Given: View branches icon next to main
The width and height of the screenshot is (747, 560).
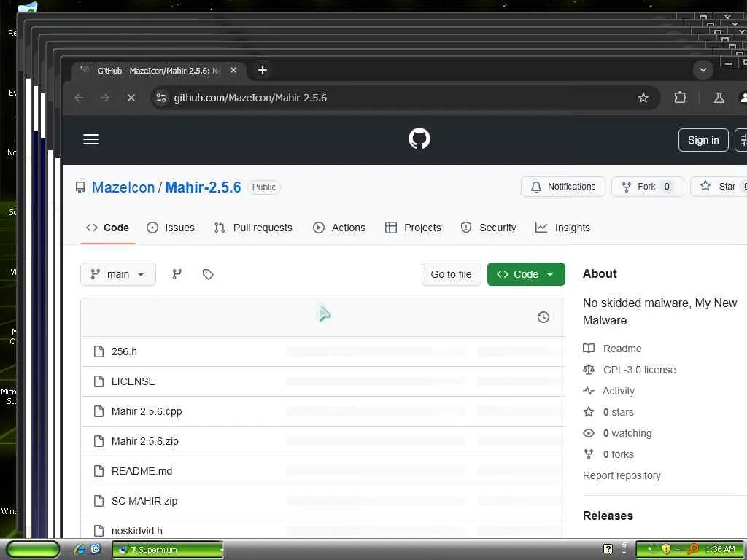Looking at the screenshot, I should coord(177,274).
